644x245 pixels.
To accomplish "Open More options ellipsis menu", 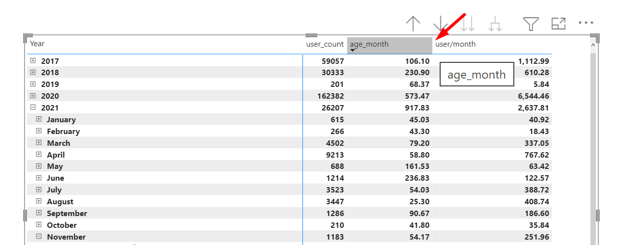I will [x=586, y=23].
